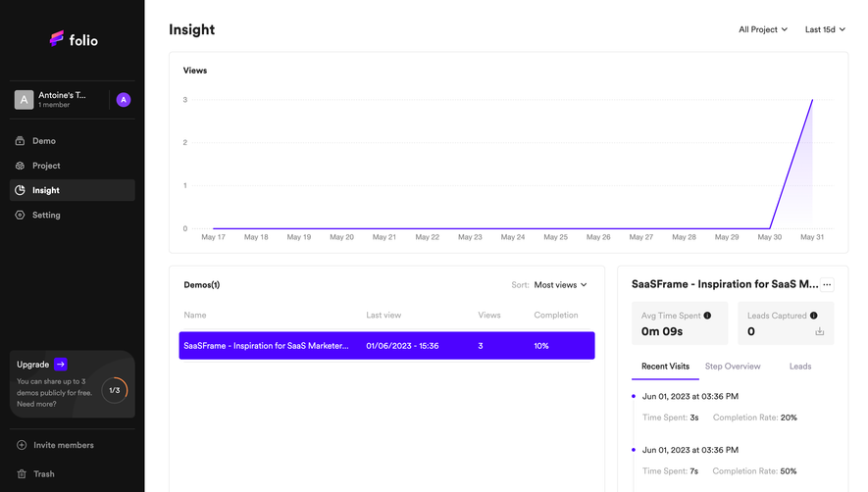Image resolution: width=868 pixels, height=492 pixels.
Task: Click the 1/3 demos usage progress ring
Action: click(x=115, y=390)
